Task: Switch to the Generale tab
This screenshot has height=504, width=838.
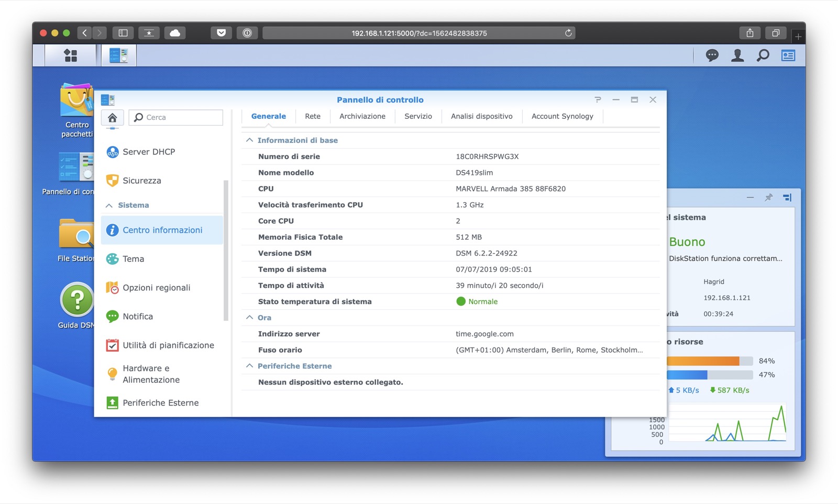Action: tap(269, 116)
